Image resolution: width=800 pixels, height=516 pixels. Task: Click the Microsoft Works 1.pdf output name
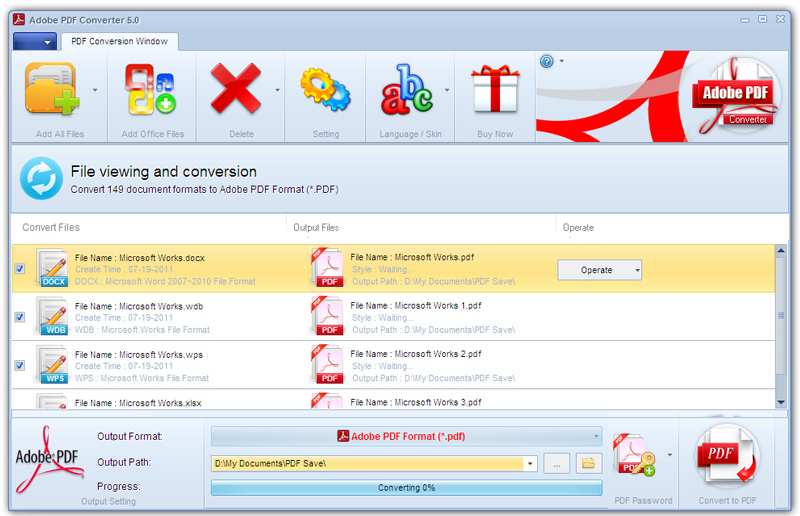415,306
